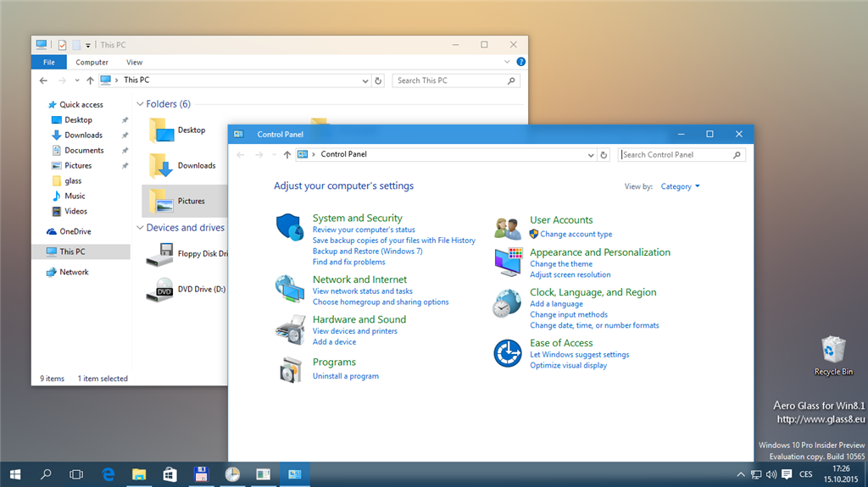Click View network status and tasks link
The width and height of the screenshot is (868, 487).
click(x=363, y=291)
